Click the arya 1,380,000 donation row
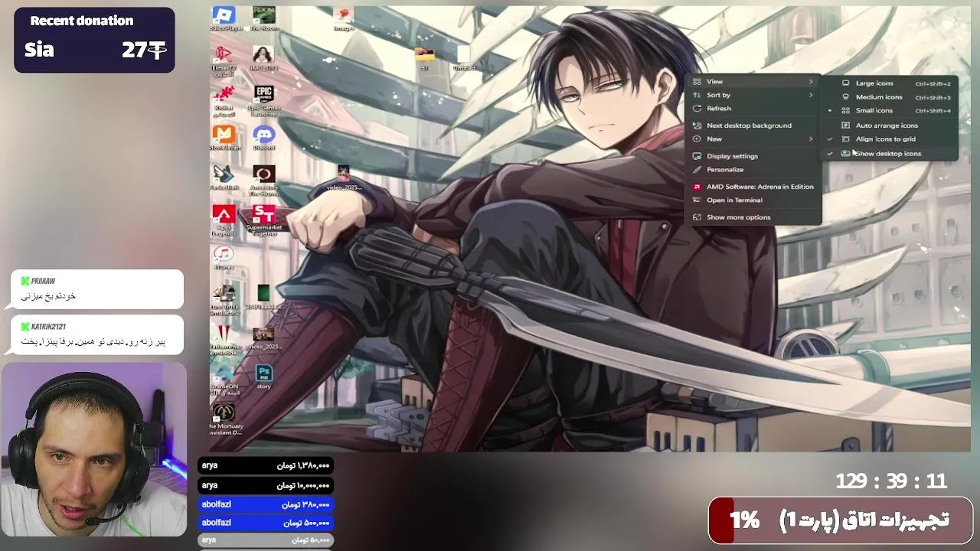This screenshot has width=980, height=551. pyautogui.click(x=266, y=465)
